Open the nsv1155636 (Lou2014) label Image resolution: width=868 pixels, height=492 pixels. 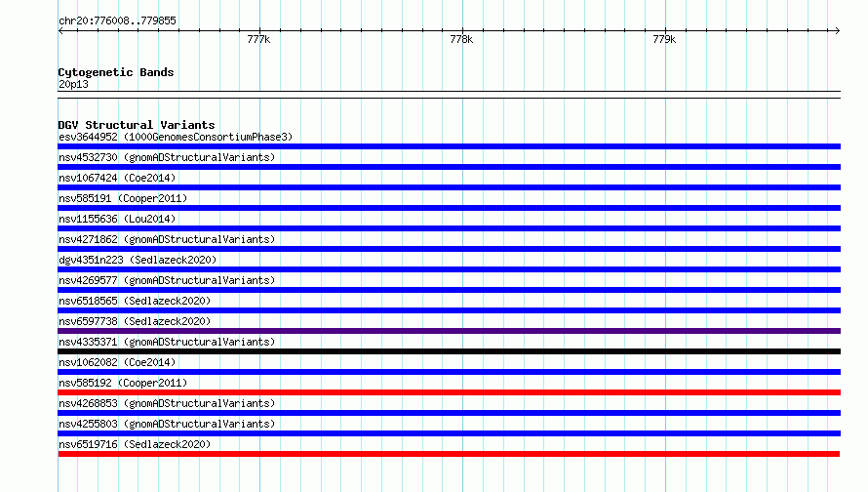[x=117, y=219]
